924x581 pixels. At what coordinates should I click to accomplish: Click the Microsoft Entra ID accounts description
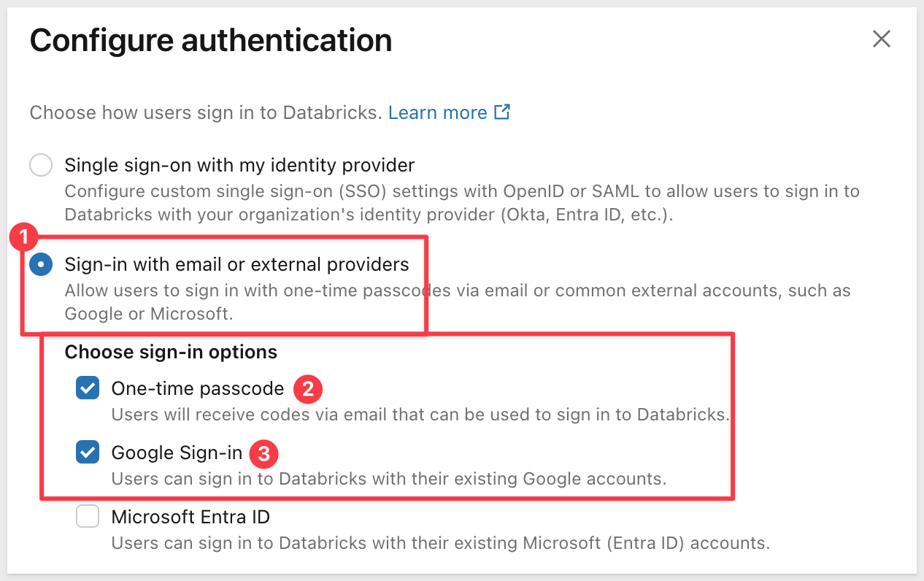tap(440, 543)
